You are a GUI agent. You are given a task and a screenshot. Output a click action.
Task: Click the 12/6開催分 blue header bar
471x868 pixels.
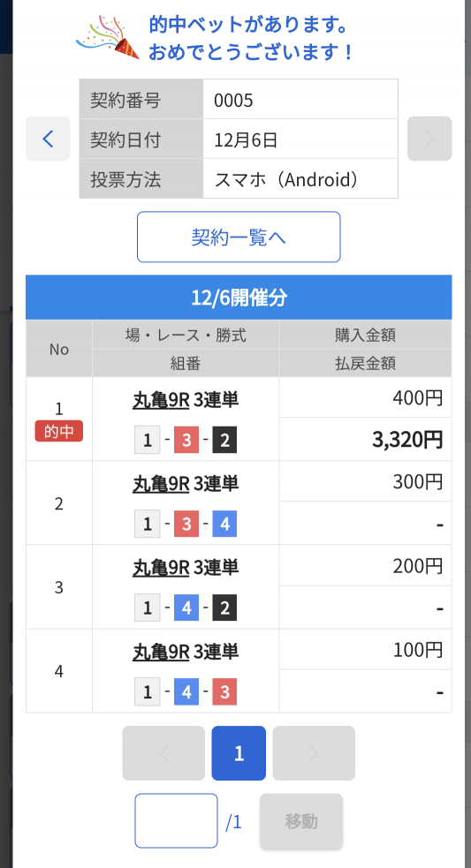[x=239, y=298]
